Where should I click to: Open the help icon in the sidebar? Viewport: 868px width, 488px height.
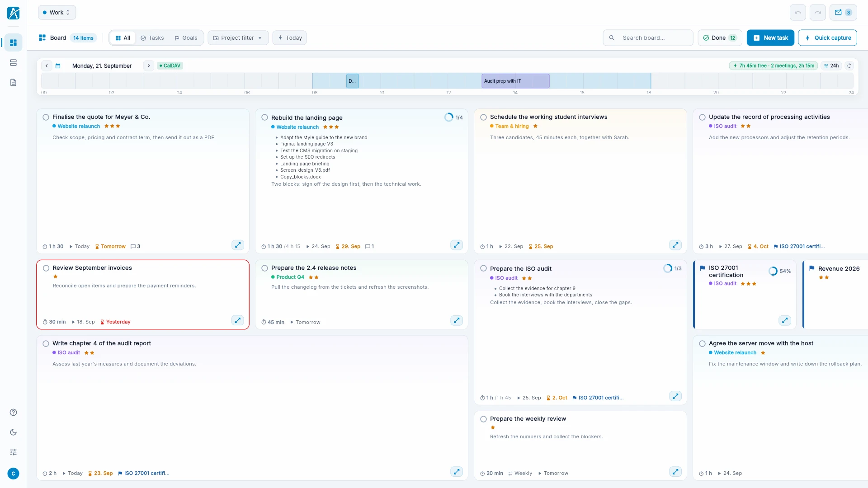click(13, 412)
